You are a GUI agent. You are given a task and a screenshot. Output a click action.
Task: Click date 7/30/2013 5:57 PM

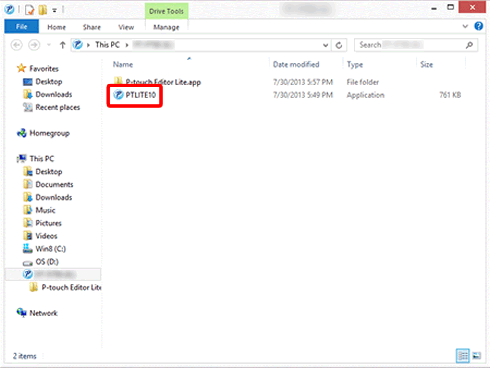303,82
